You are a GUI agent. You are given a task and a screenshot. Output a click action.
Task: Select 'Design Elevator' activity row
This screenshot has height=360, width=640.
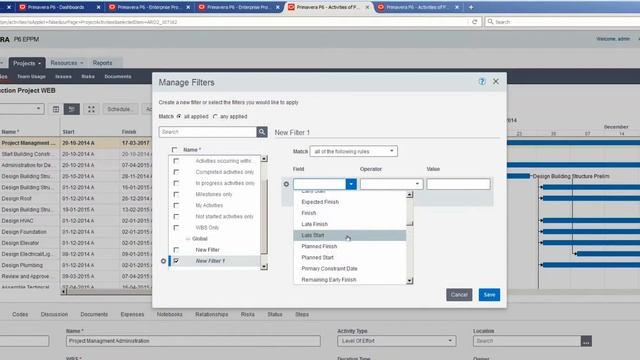click(x=76, y=243)
